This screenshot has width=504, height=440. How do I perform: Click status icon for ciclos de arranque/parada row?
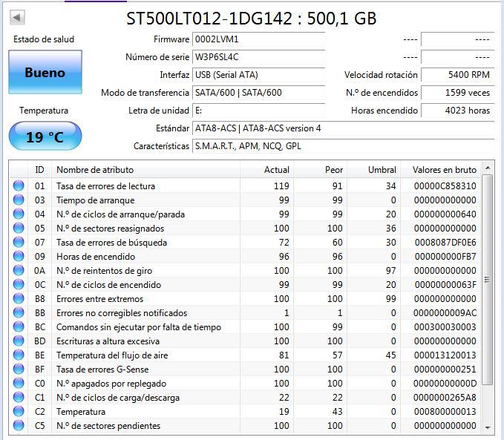tap(19, 214)
